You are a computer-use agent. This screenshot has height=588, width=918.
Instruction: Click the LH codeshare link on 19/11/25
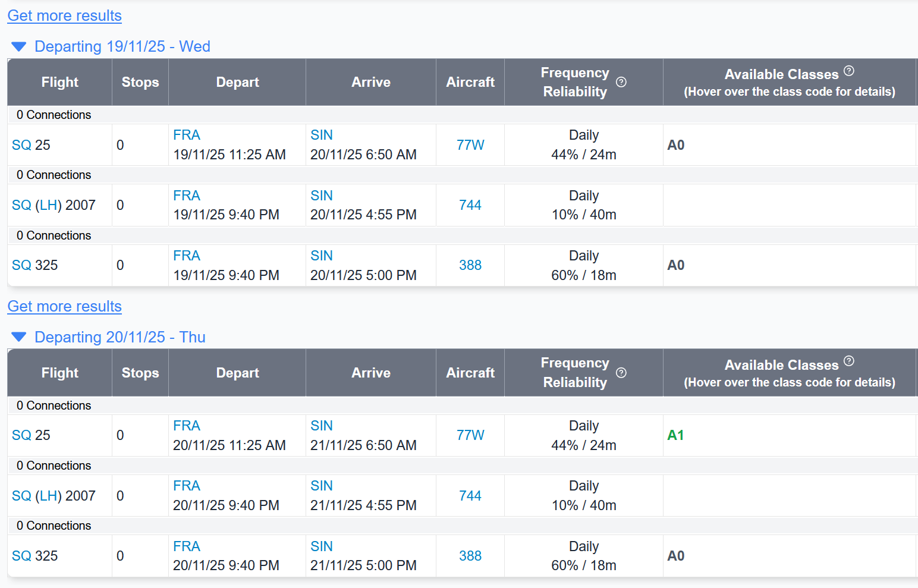pyautogui.click(x=48, y=205)
